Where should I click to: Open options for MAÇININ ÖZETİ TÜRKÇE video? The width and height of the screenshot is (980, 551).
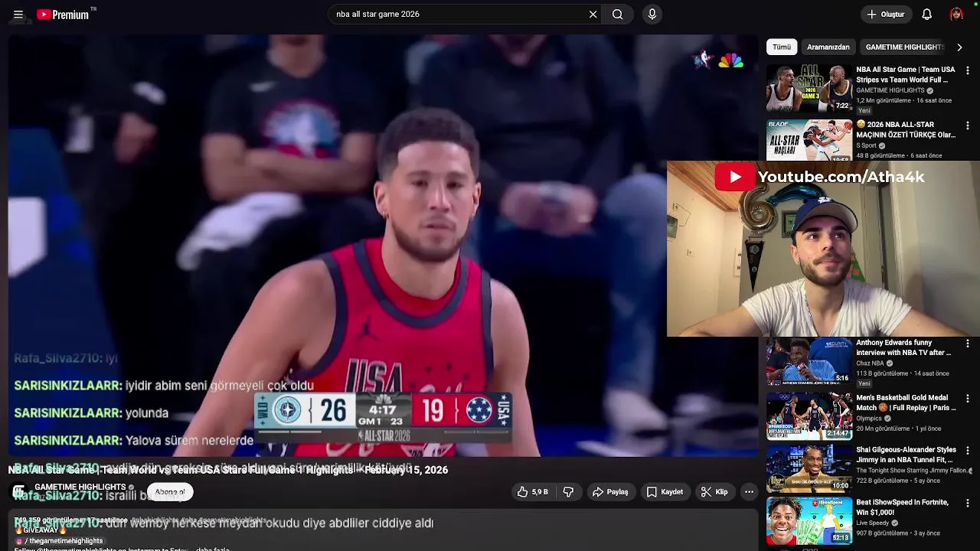click(968, 126)
